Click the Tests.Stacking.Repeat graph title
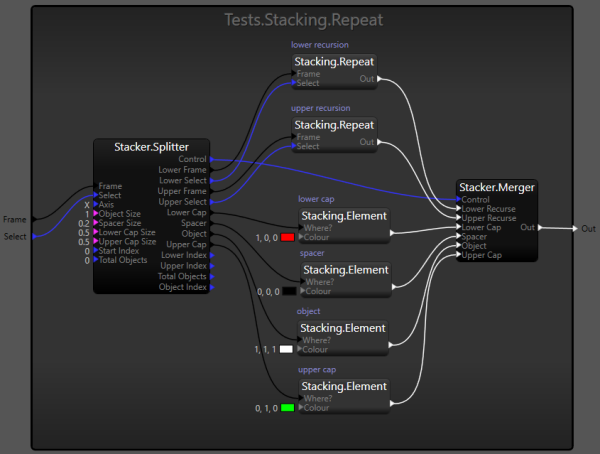Screen dimensions: 600x454 (x=301, y=20)
